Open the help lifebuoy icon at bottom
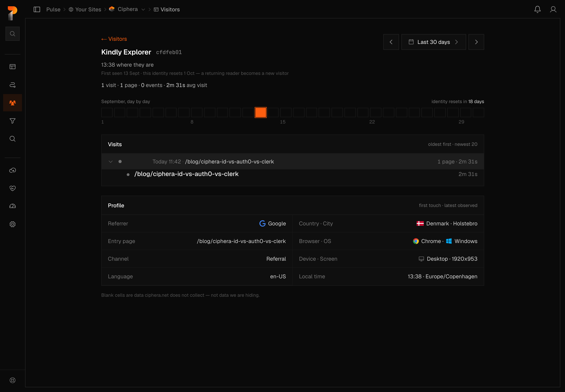Viewport: 565px width, 392px height. coord(13,380)
